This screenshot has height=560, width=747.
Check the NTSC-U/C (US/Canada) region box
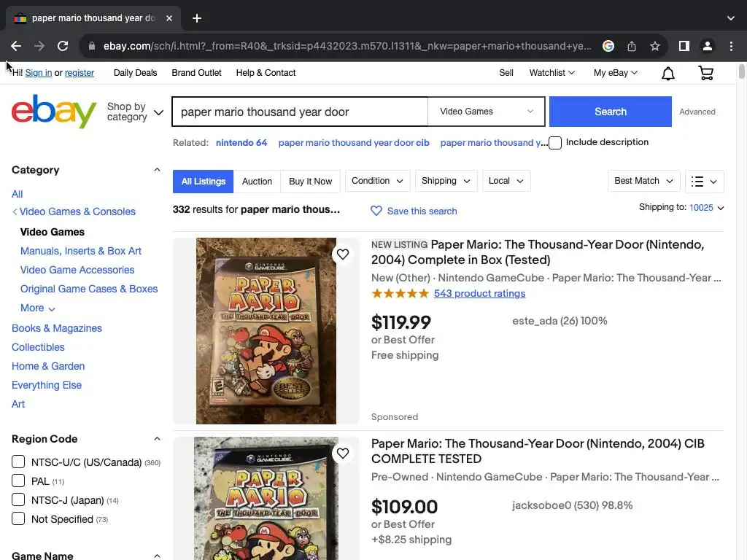tap(18, 462)
